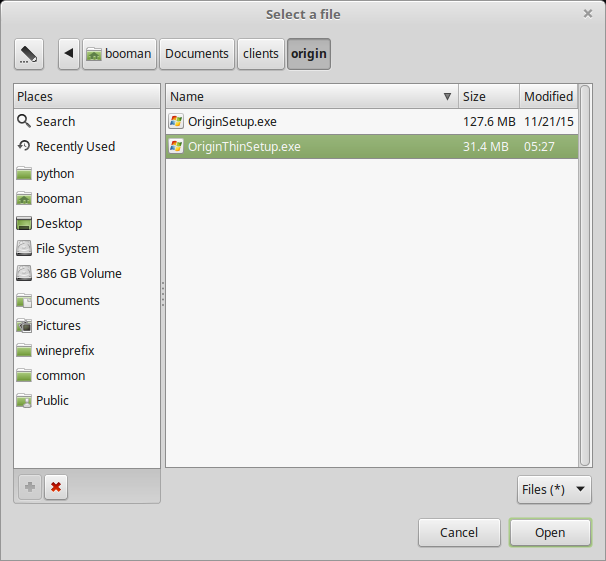Click the common folder icon
The height and width of the screenshot is (561, 606).
click(24, 375)
